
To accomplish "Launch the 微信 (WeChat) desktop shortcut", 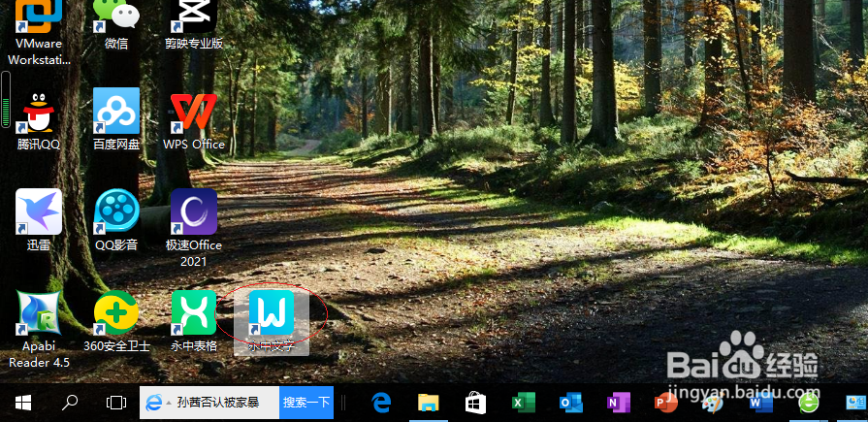I will (116, 25).
